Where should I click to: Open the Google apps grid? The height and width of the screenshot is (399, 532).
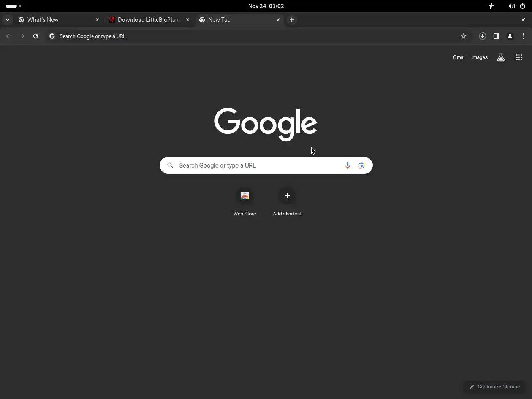point(519,57)
